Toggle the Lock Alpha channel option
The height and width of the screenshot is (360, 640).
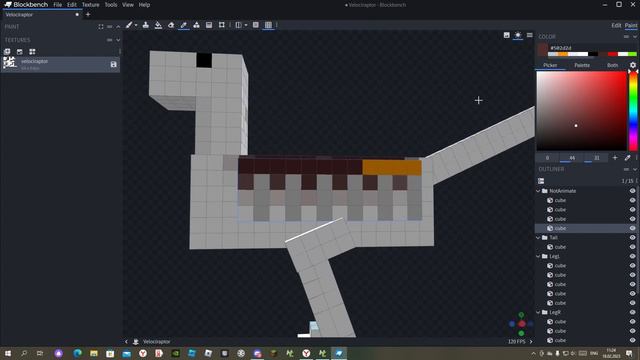tap(256, 25)
